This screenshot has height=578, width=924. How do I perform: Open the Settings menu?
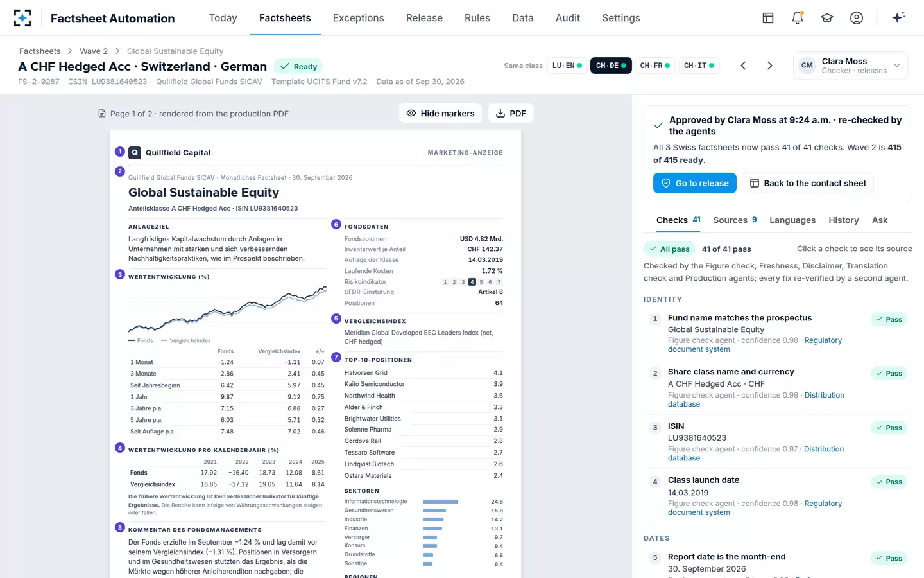[x=621, y=18]
